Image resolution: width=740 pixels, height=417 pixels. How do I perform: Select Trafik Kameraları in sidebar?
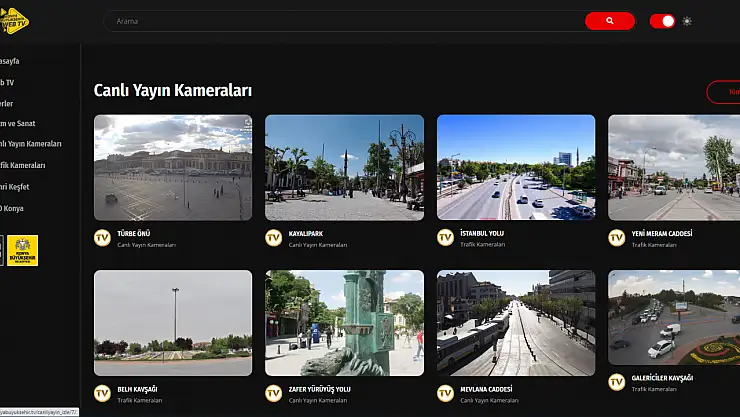click(x=23, y=166)
